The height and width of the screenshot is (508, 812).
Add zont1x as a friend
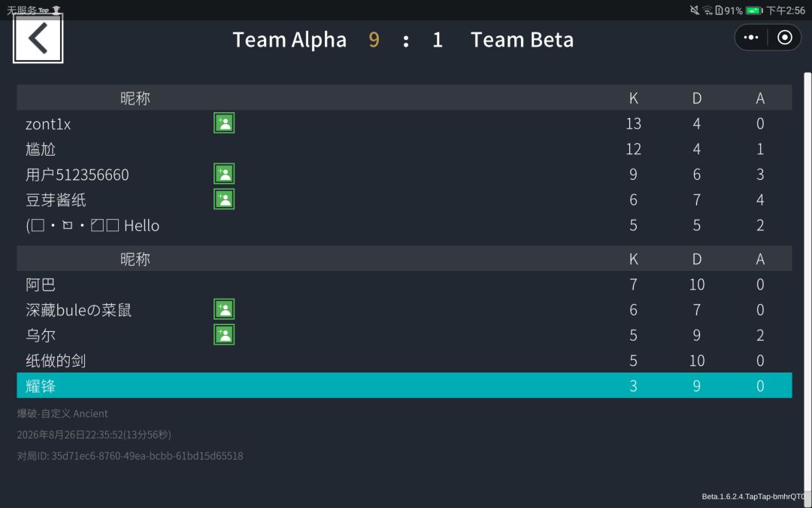pyautogui.click(x=224, y=123)
